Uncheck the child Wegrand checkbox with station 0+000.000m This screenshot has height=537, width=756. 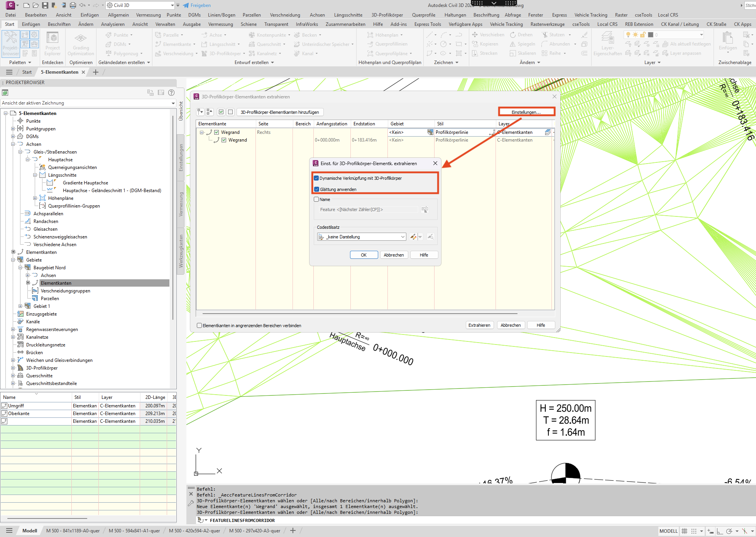pyautogui.click(x=224, y=140)
